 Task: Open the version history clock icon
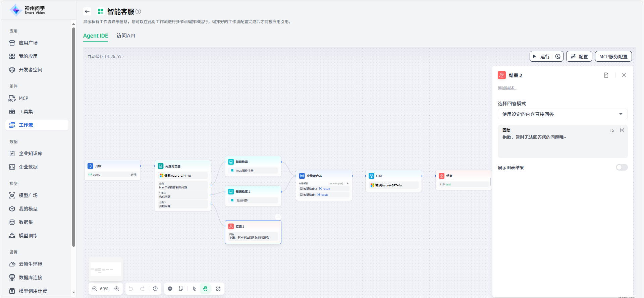155,289
